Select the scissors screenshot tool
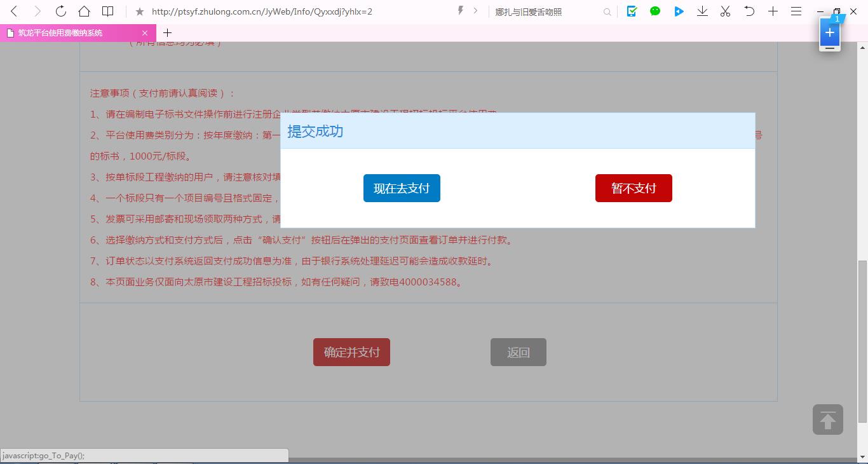The image size is (868, 464). pyautogui.click(x=725, y=11)
